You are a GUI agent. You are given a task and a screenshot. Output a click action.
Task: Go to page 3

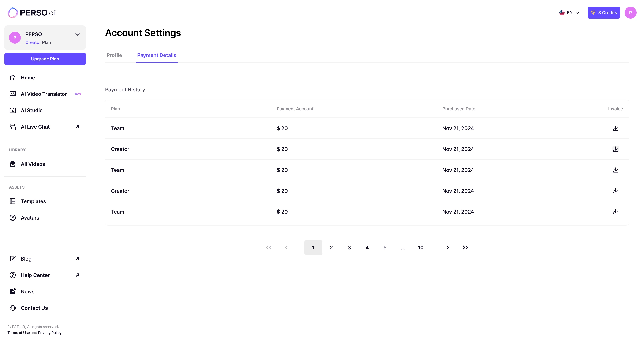coord(349,247)
